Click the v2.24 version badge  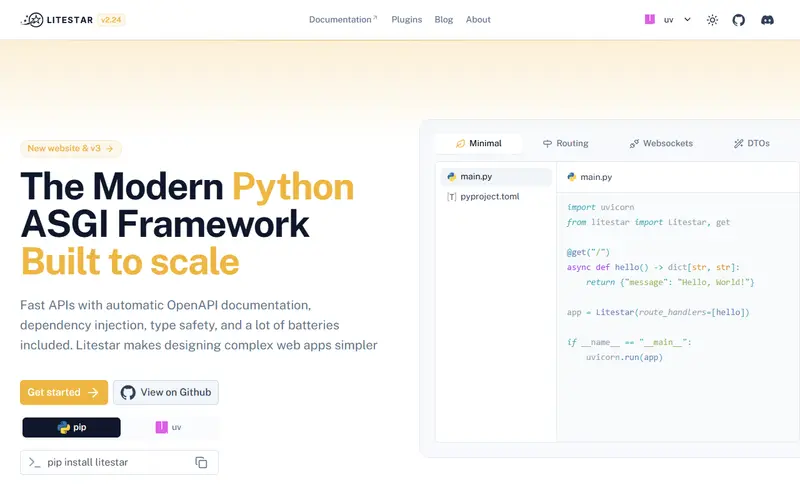coord(111,20)
